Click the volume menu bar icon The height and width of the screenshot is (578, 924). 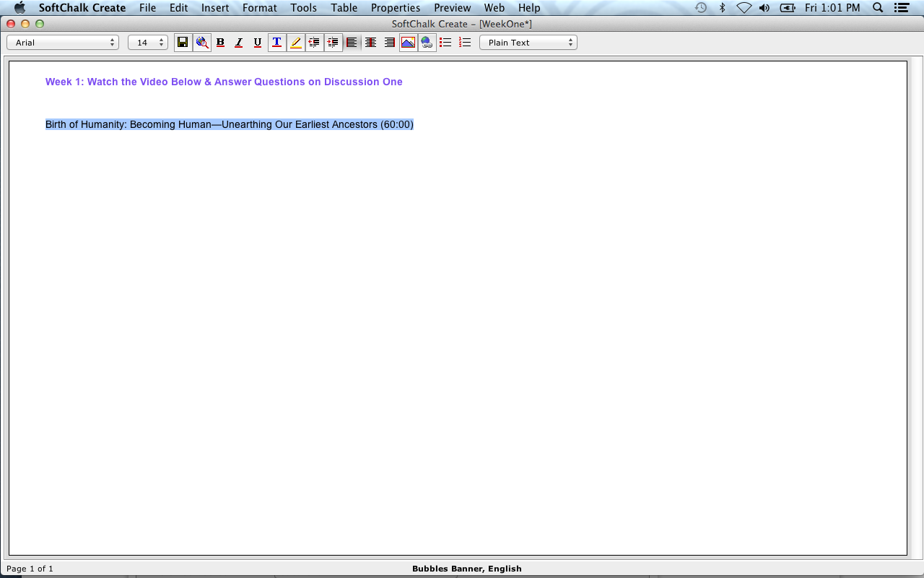(x=764, y=8)
